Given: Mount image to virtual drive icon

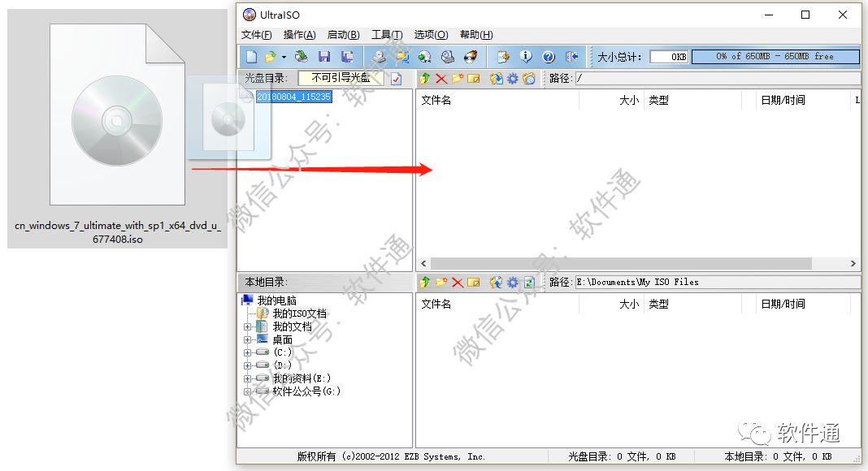Looking at the screenshot, I should click(447, 56).
